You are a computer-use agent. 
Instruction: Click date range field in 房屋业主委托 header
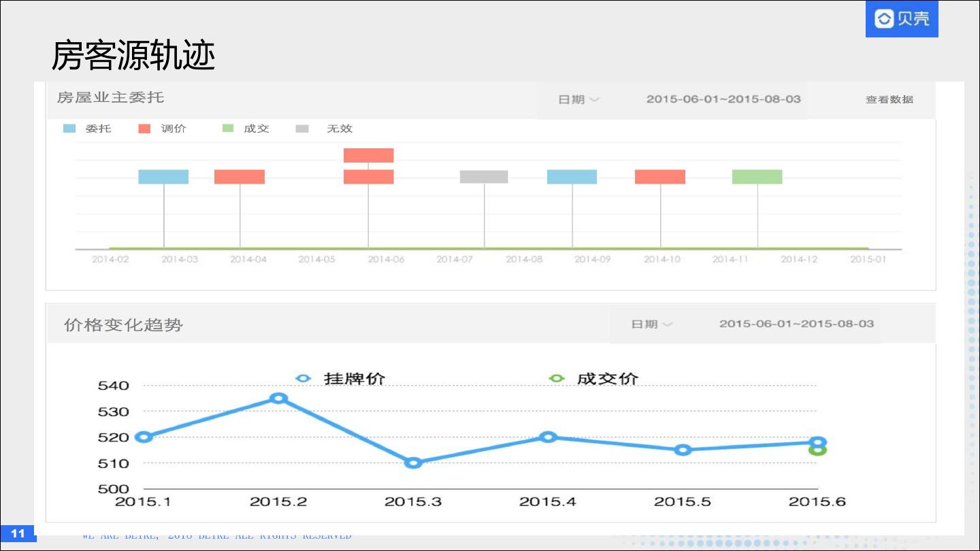point(723,99)
